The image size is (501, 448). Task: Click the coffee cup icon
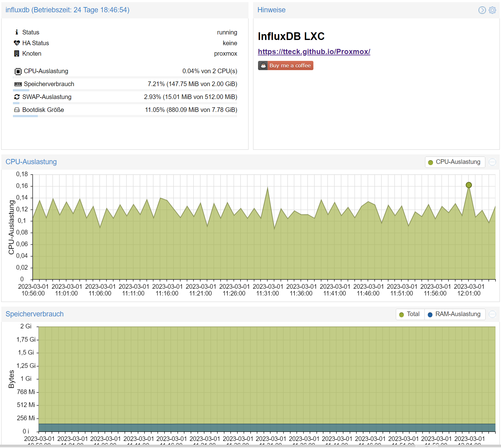[263, 65]
